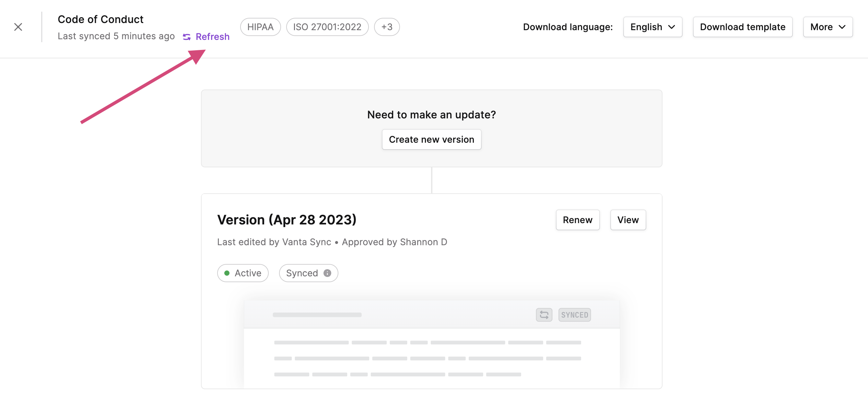Click the Download template button
This screenshot has width=868, height=408.
coord(742,27)
